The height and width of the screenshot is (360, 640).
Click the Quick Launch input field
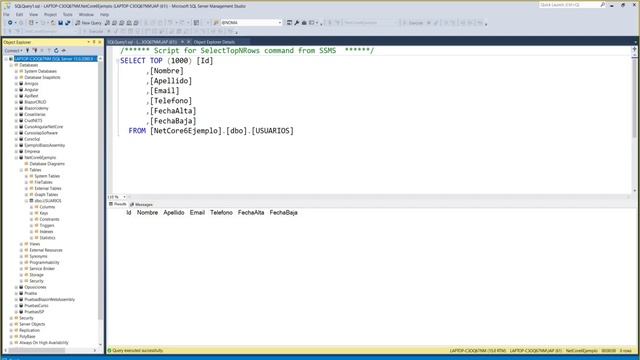coord(569,5)
